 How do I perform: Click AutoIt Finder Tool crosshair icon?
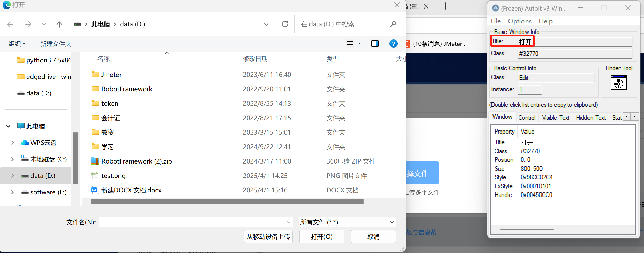[x=619, y=83]
